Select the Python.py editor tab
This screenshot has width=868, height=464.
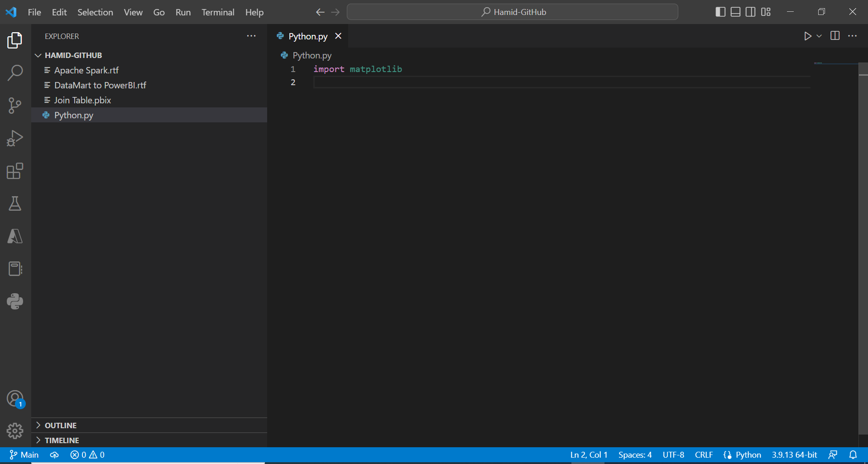pos(308,36)
